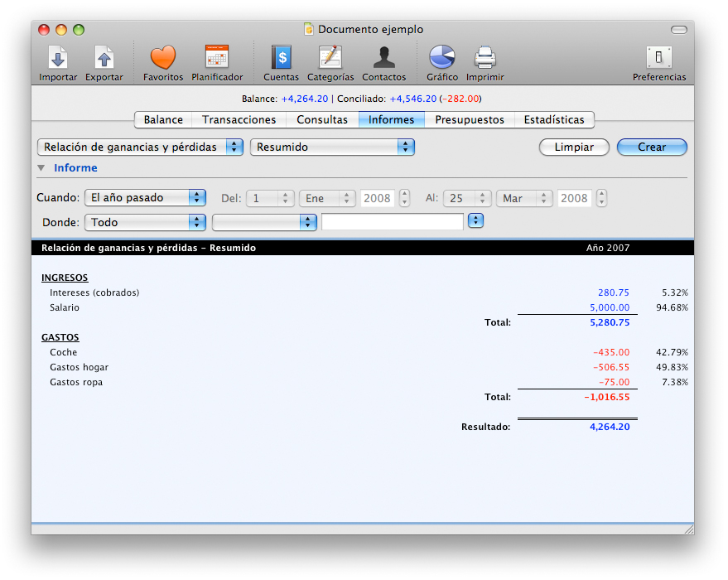This screenshot has height=580, width=728.
Task: Click Resultado value 4,264.20
Action: [x=610, y=427]
